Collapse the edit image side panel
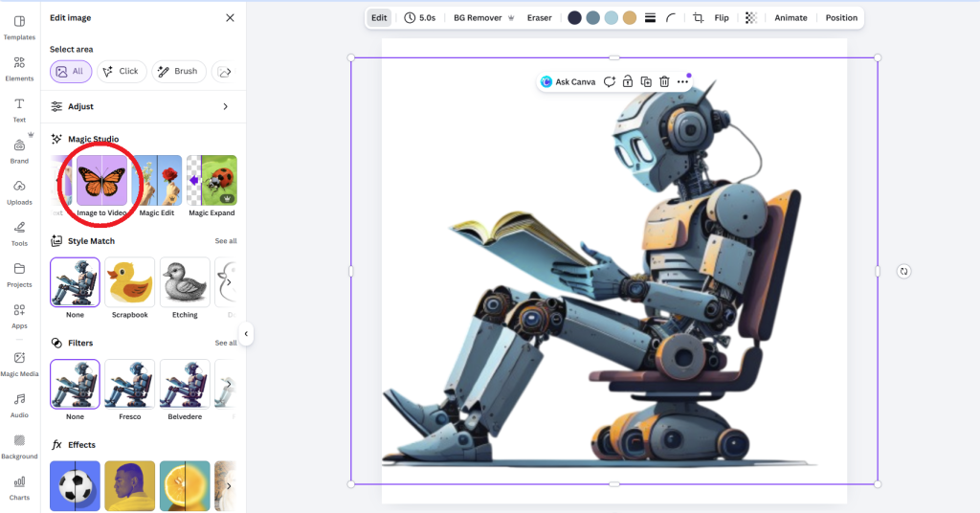 pyautogui.click(x=246, y=334)
